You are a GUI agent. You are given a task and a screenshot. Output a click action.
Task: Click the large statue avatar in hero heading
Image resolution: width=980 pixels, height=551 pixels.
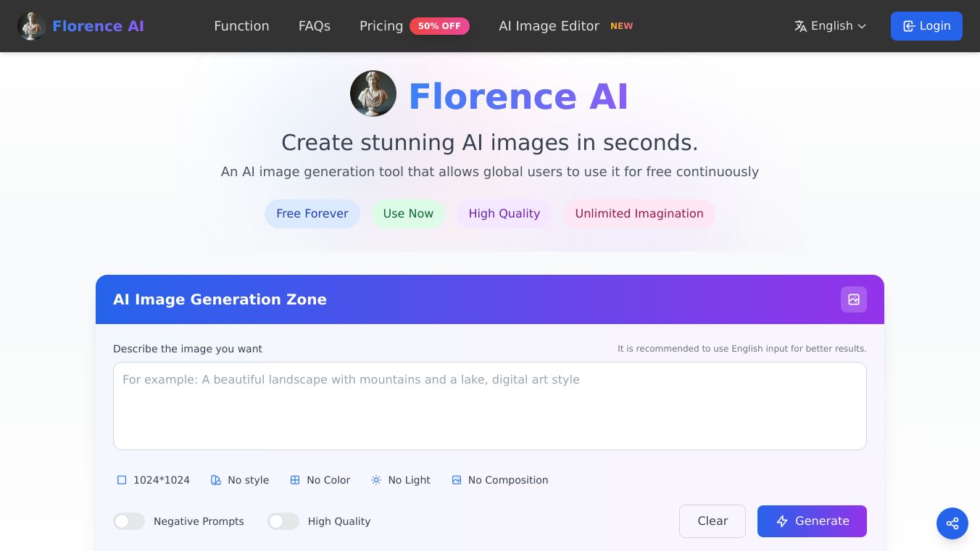click(x=373, y=94)
